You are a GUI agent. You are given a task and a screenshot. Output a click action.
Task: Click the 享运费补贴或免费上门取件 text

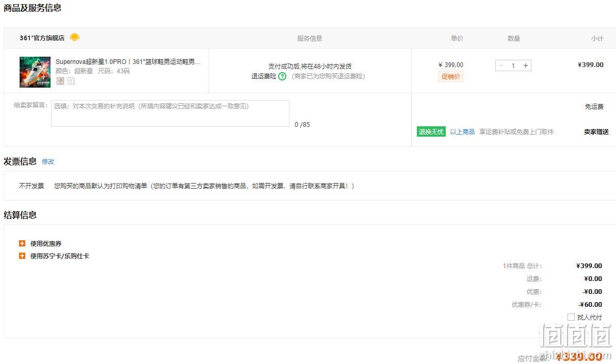516,132
